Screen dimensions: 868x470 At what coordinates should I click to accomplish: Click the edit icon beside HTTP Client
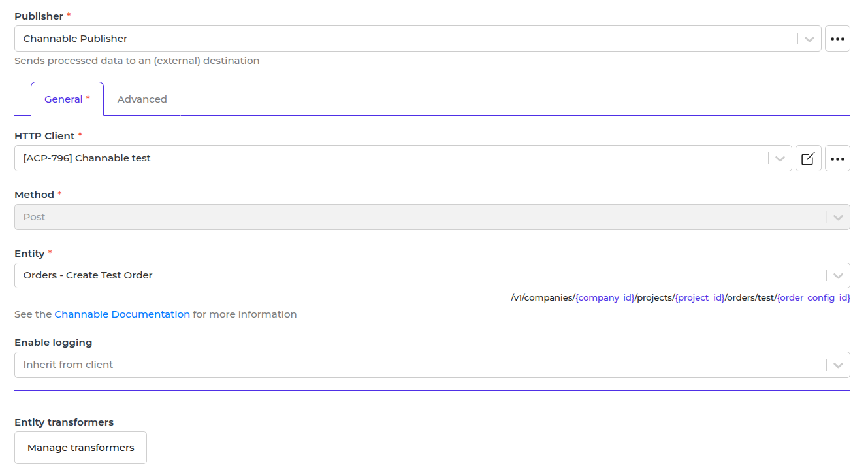click(808, 158)
